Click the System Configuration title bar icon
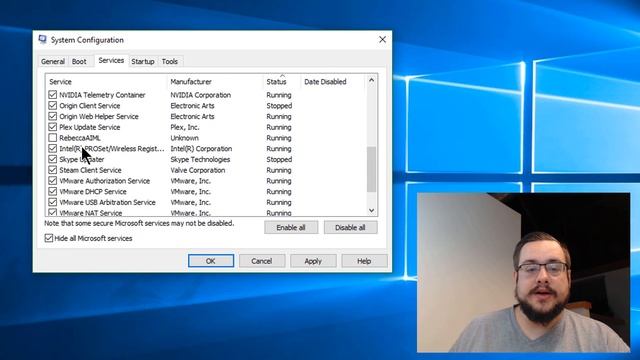 tap(42, 40)
